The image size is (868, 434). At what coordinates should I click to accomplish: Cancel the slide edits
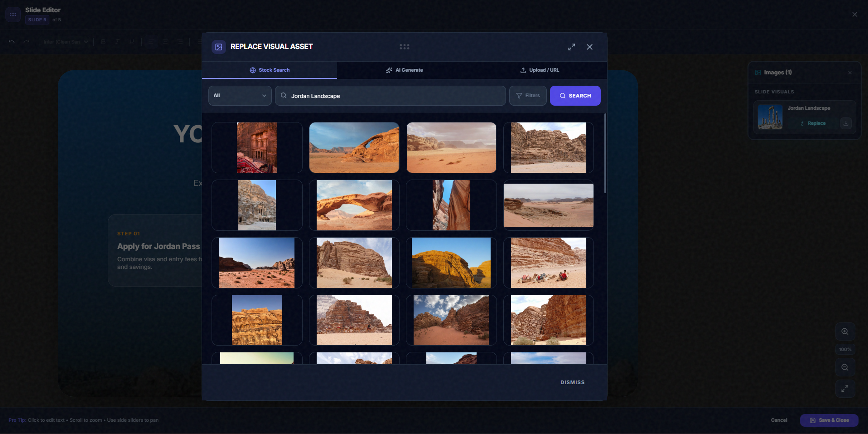pos(779,420)
